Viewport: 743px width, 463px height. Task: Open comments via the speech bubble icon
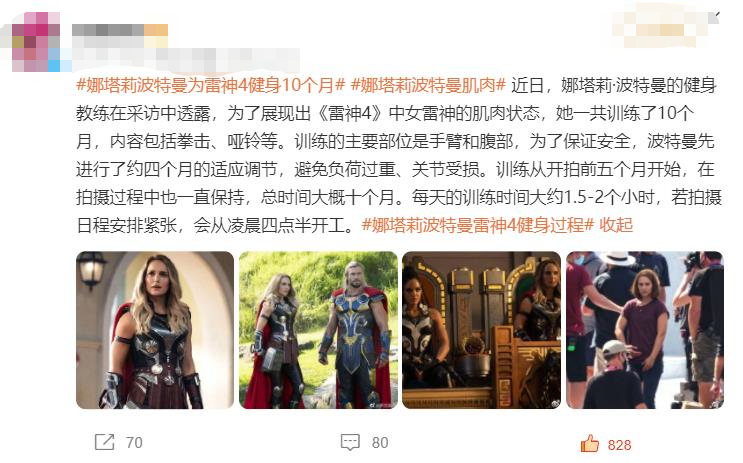pyautogui.click(x=350, y=442)
